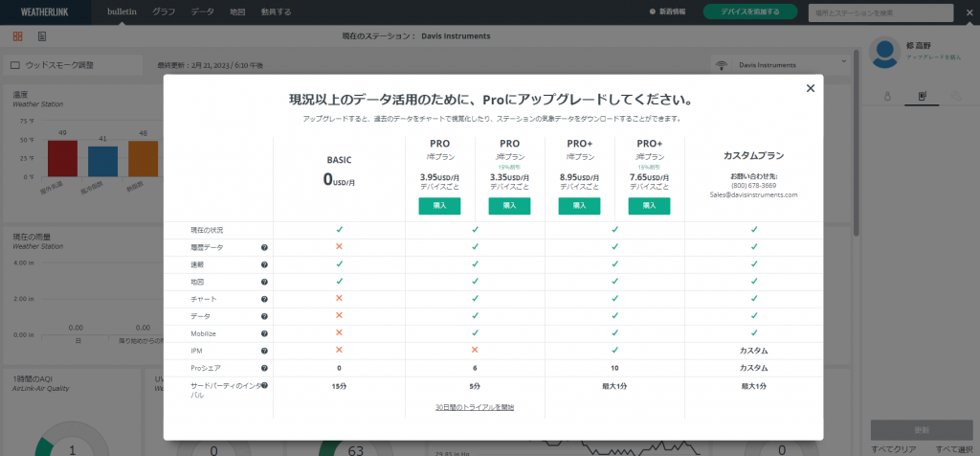
Task: Open help icon for 地図 row
Action: pyautogui.click(x=264, y=282)
